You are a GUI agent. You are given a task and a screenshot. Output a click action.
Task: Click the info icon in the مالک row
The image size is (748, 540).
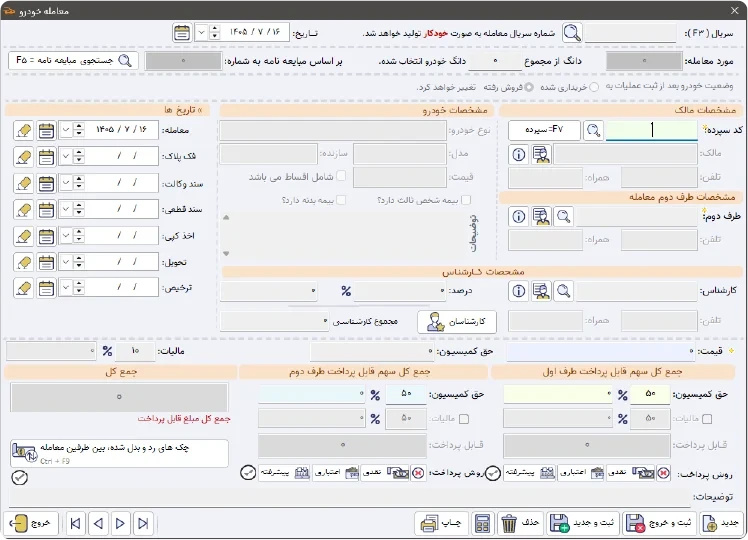tap(519, 155)
